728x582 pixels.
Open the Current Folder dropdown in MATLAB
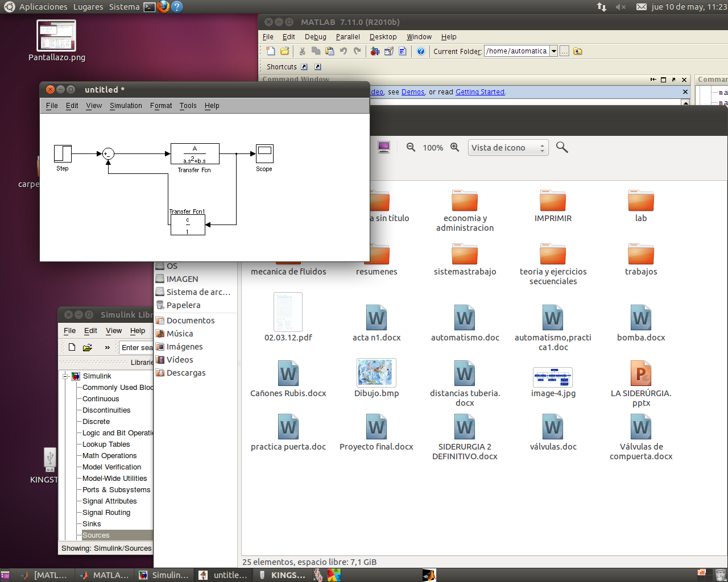554,51
